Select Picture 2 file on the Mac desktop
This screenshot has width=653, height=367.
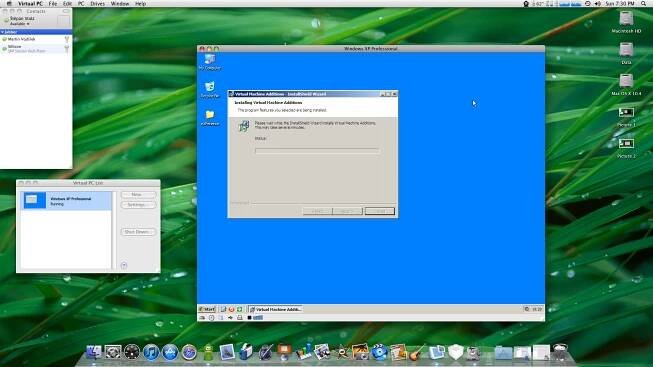click(x=626, y=148)
